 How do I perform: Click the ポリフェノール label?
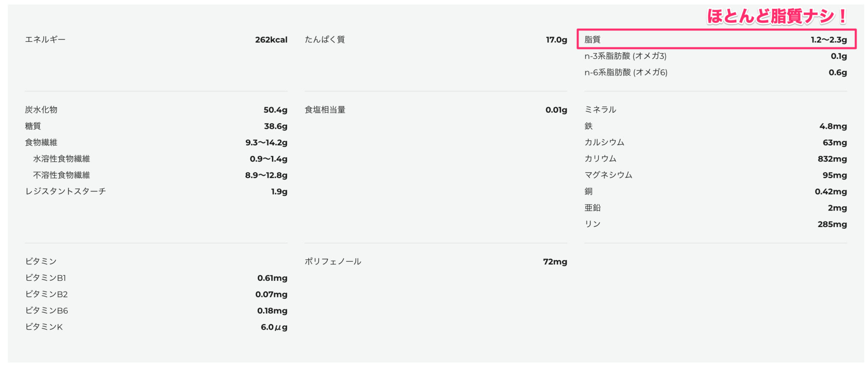333,262
